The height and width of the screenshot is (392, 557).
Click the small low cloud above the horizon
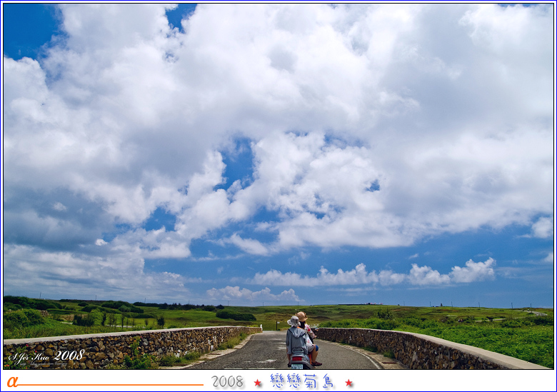(250, 293)
